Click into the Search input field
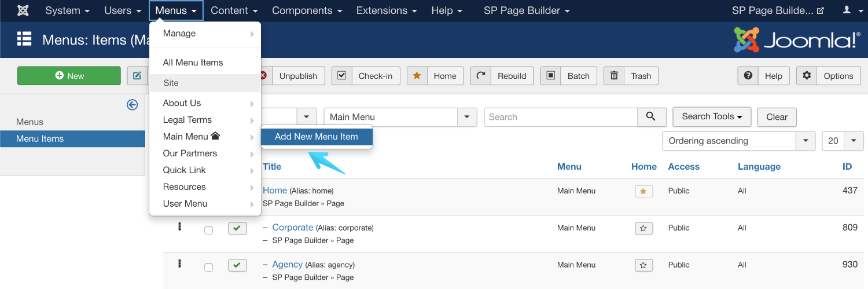 pyautogui.click(x=560, y=117)
